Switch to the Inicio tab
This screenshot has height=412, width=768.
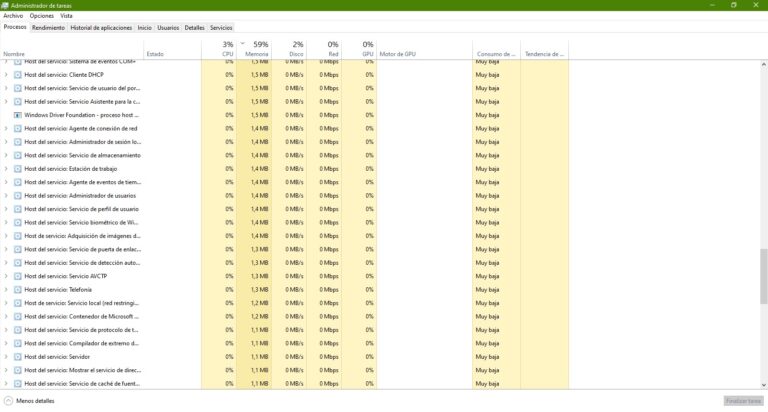(x=144, y=28)
